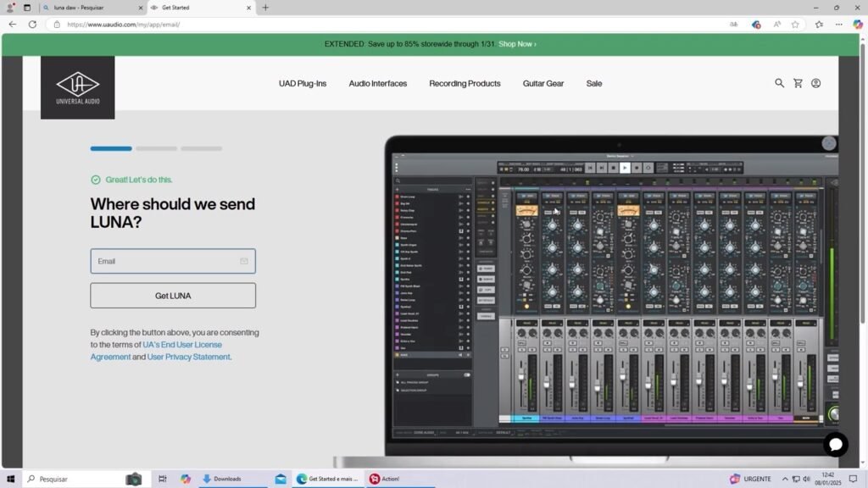
Task: Click the first blue progress step
Action: click(x=111, y=148)
